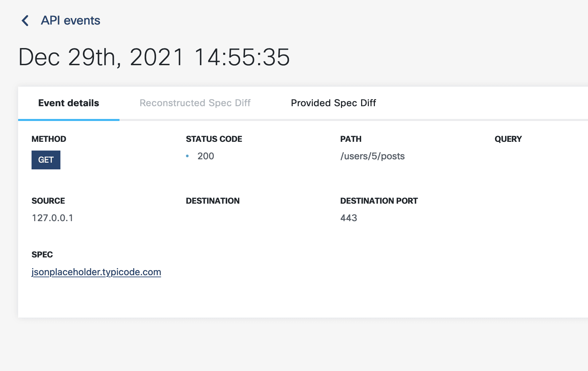The width and height of the screenshot is (588, 371).
Task: Open the Reconstructed Spec Diff tab
Action: pos(195,103)
